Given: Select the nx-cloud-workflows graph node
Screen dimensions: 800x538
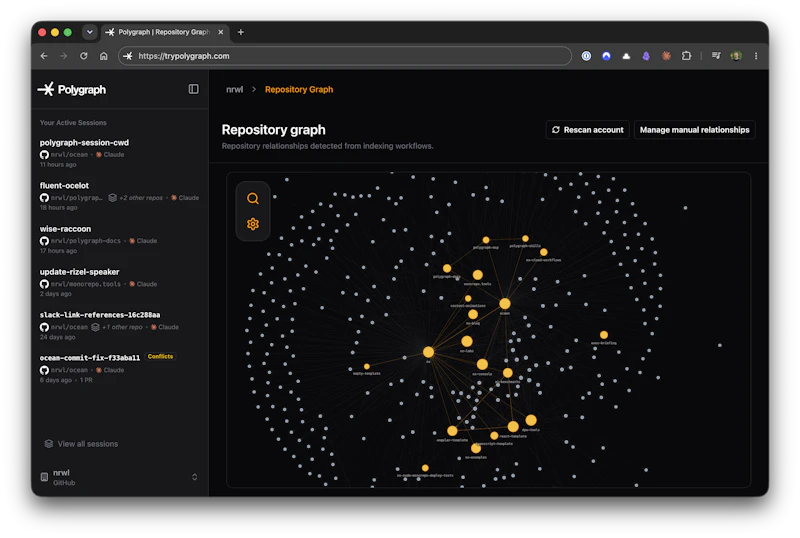Looking at the screenshot, I should click(x=543, y=252).
